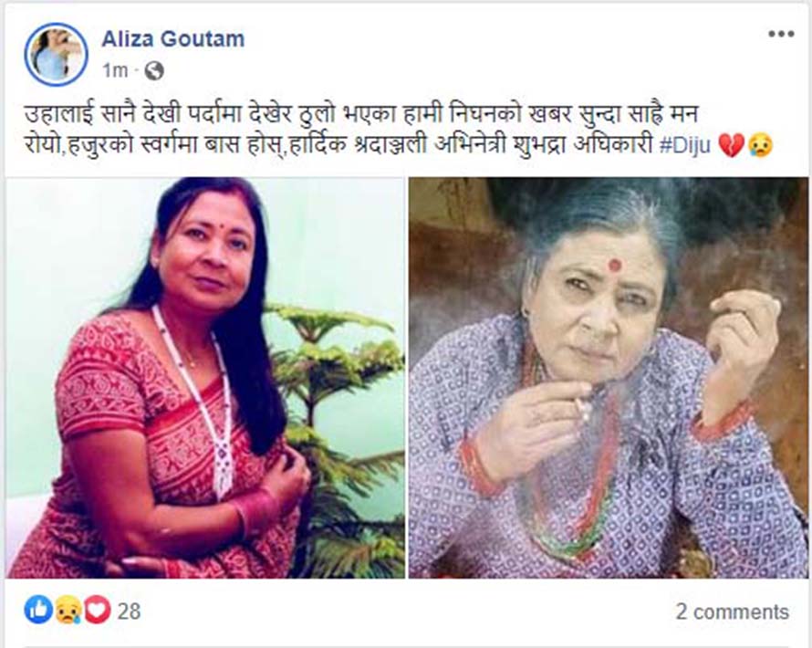View the 2 comments on the post

pos(733,611)
